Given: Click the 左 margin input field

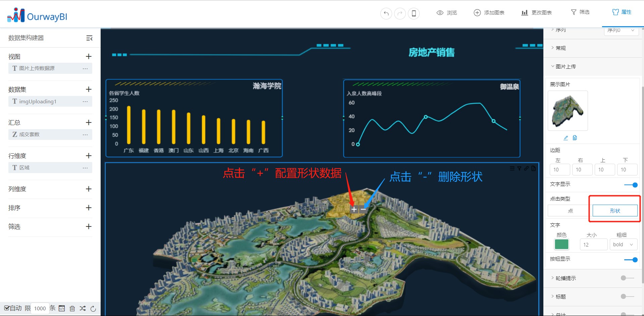Looking at the screenshot, I should (x=560, y=170).
